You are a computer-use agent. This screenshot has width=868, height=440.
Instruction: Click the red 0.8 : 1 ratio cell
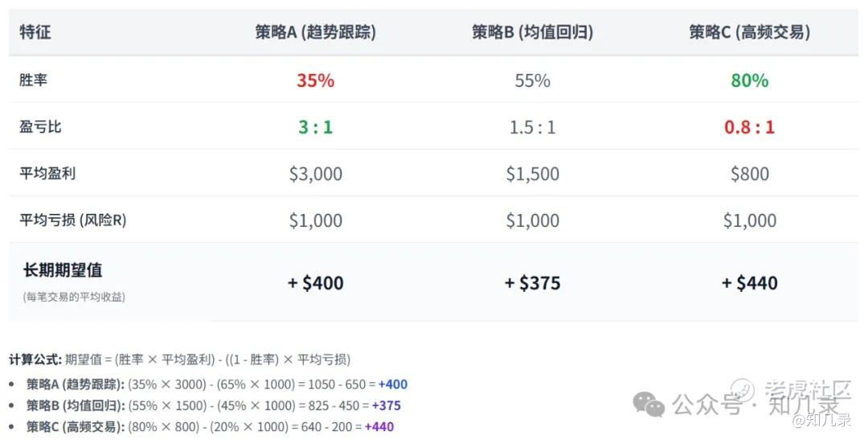(x=750, y=127)
